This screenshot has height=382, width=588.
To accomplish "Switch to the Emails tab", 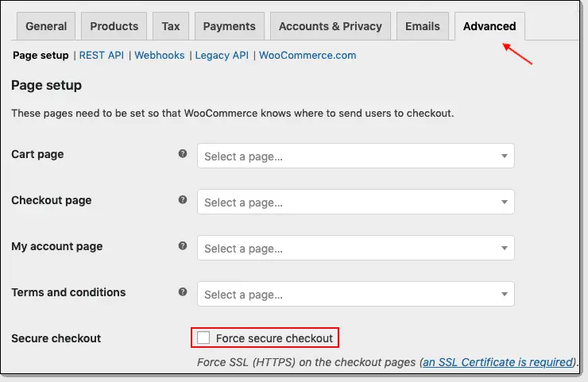I will click(x=422, y=26).
